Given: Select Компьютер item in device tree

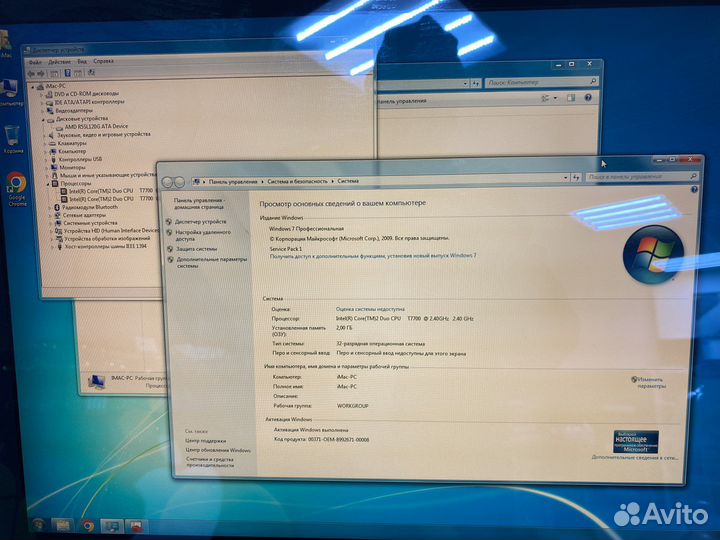Looking at the screenshot, I should tap(72, 151).
